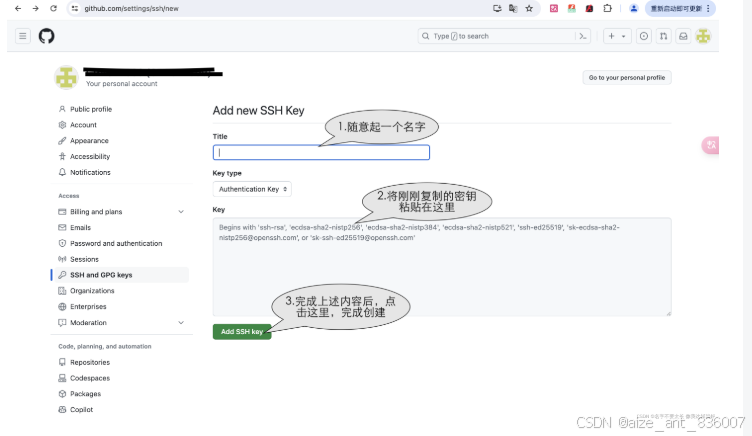Viewport: 752px width, 436px height.
Task: Open Repositories settings
Action: pos(90,362)
